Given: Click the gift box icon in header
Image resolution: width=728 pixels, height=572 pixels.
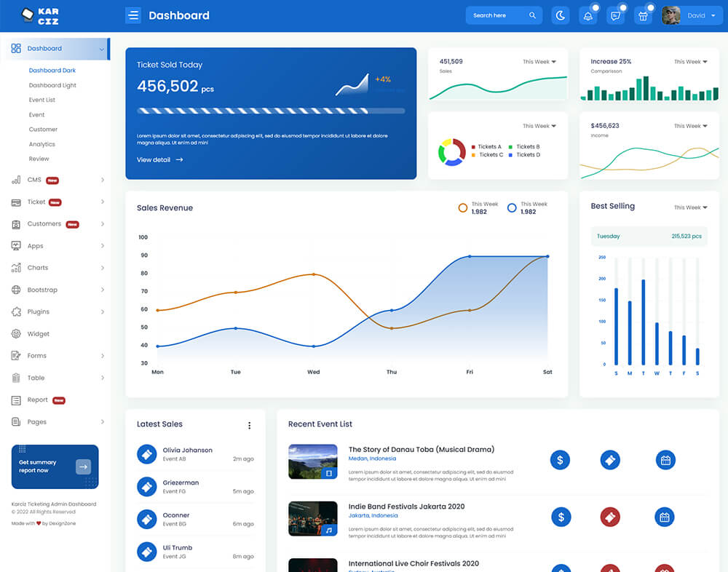Looking at the screenshot, I should [643, 15].
